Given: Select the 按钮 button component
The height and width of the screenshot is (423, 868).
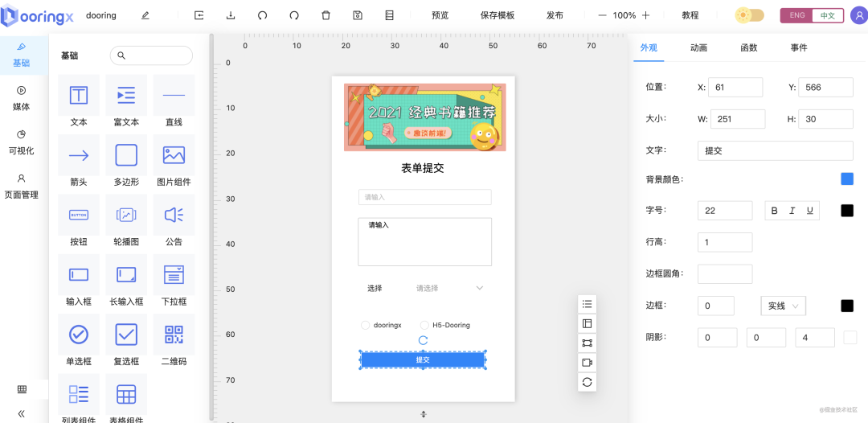Looking at the screenshot, I should click(79, 221).
